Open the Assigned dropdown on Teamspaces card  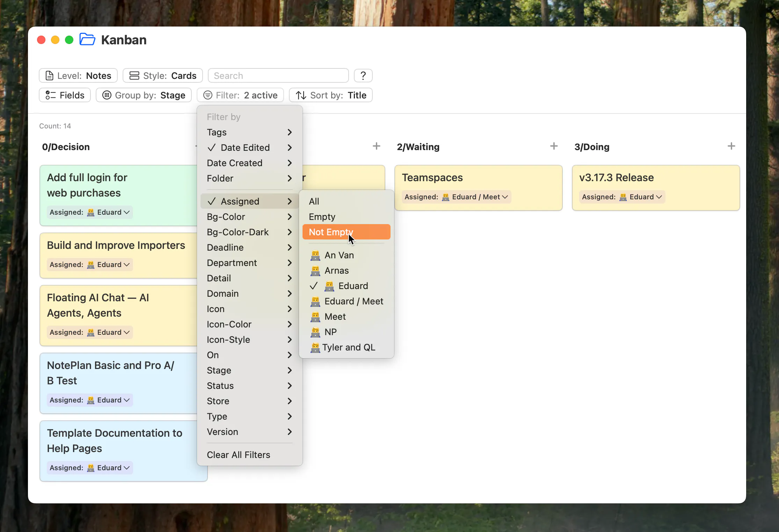click(x=456, y=197)
